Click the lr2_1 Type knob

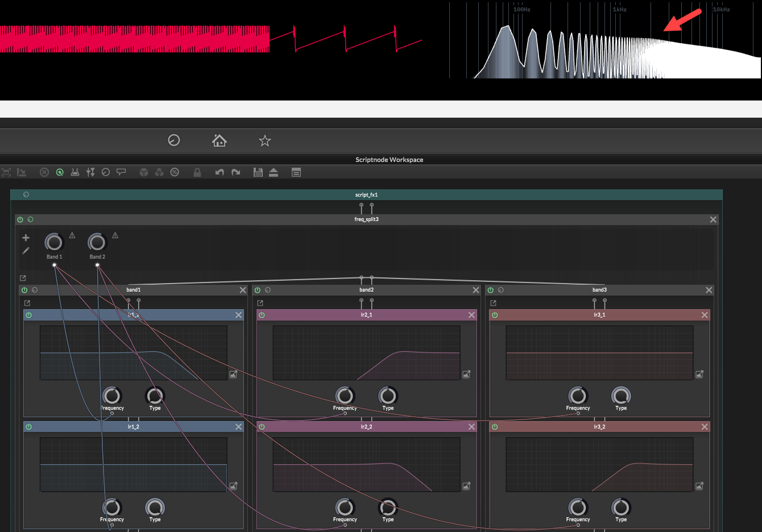click(x=388, y=395)
